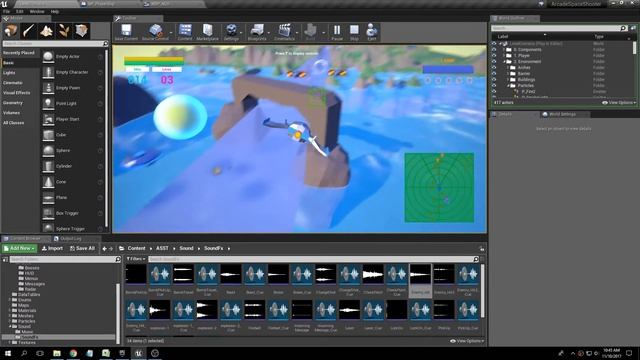This screenshot has width=640, height=360.
Task: Select the Empty Character item
Action: point(72,72)
